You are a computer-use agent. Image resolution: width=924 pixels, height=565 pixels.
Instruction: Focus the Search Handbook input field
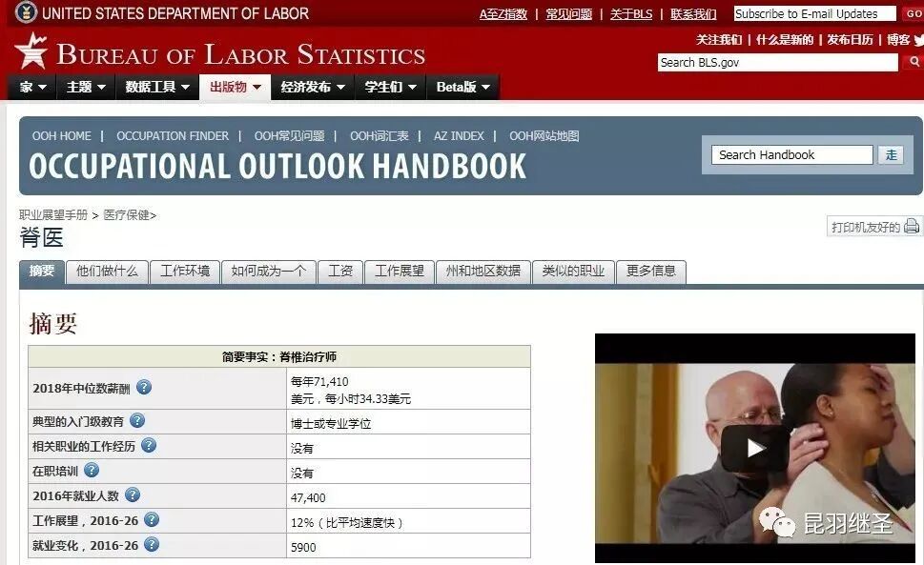point(791,154)
